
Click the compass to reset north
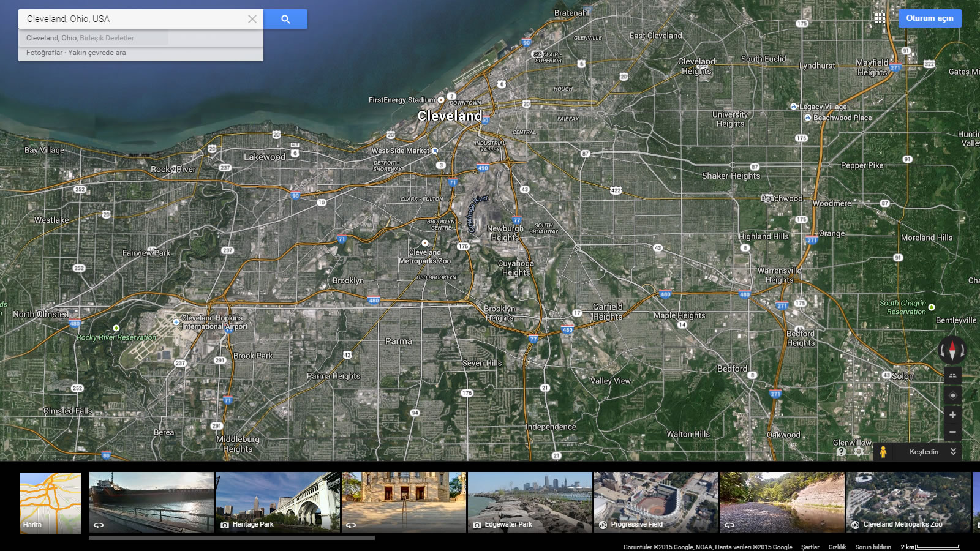pyautogui.click(x=952, y=350)
